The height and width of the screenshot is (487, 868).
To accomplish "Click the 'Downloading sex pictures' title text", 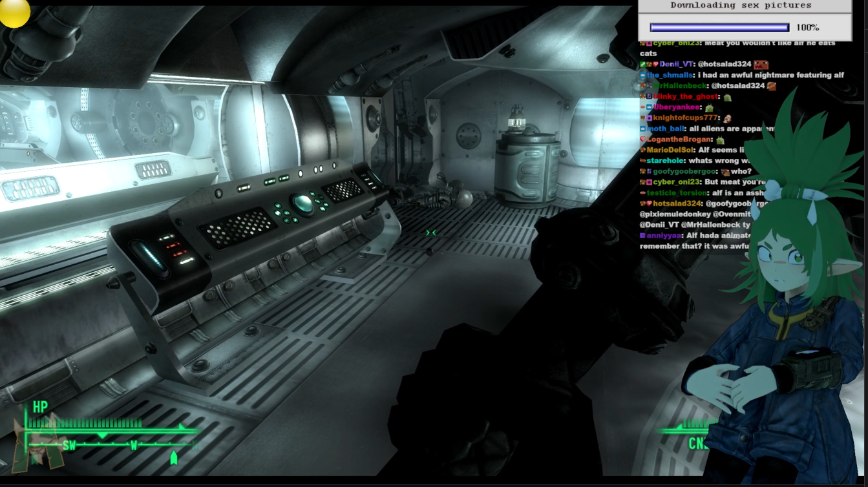I will tap(741, 5).
